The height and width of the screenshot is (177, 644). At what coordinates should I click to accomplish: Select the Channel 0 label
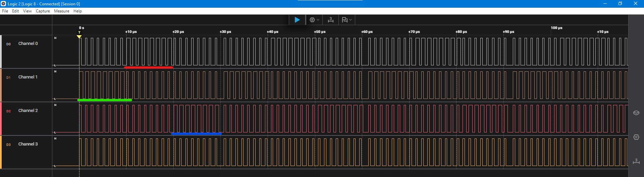pos(28,44)
